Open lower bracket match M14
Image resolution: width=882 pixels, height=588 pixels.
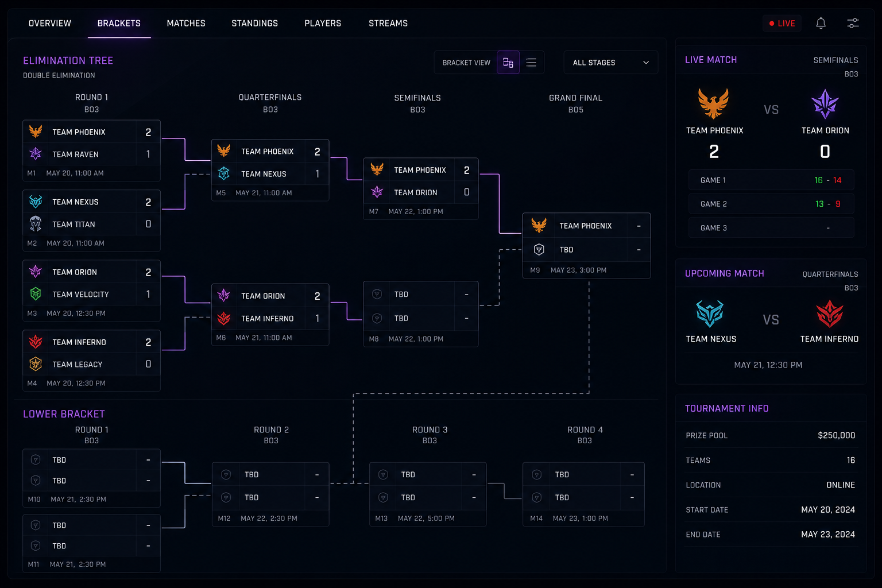tap(583, 494)
